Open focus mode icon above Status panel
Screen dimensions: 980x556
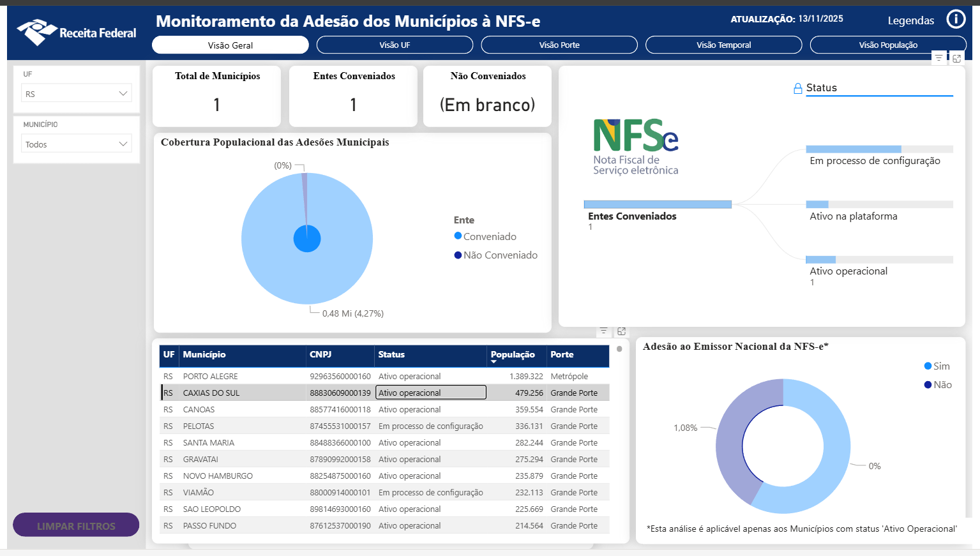956,58
